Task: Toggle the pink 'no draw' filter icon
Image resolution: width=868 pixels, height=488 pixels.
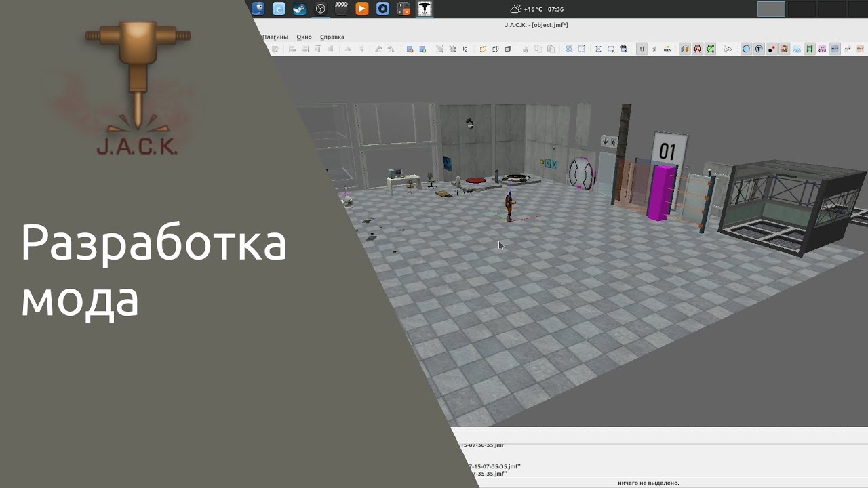Action: tap(823, 49)
